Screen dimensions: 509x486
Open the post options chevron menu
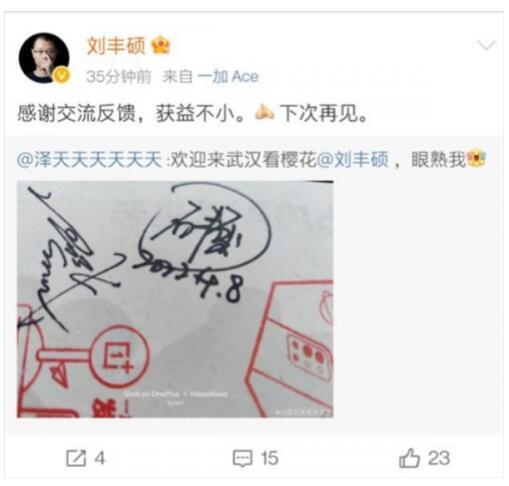pos(486,45)
